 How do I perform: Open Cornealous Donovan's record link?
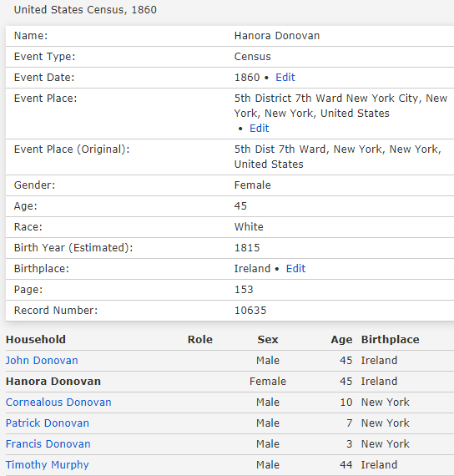click(58, 403)
